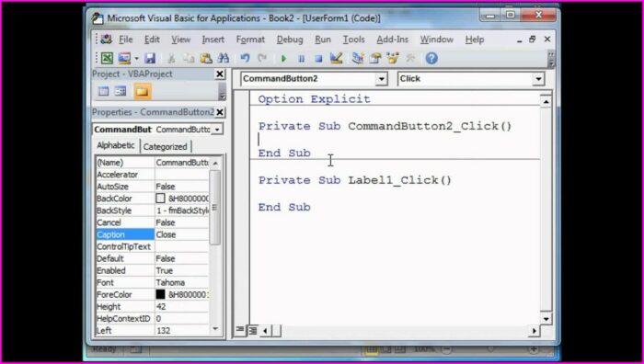Click View Code icon in Project panel
The image size is (644, 364).
pos(103,91)
